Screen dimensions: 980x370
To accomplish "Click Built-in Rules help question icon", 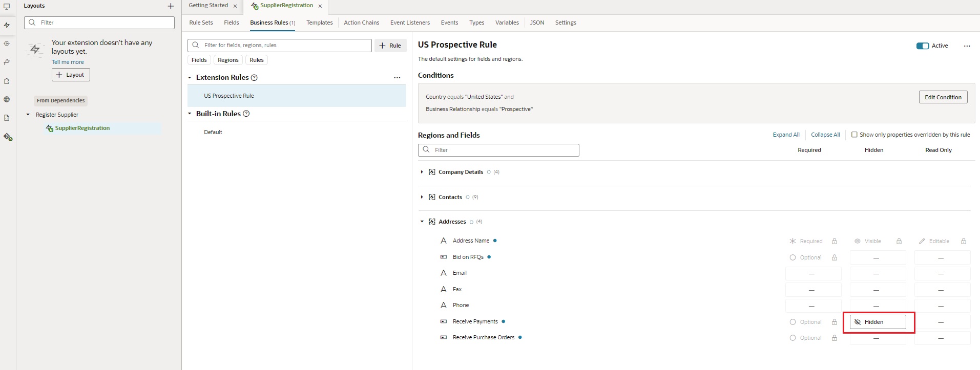I will coord(246,114).
